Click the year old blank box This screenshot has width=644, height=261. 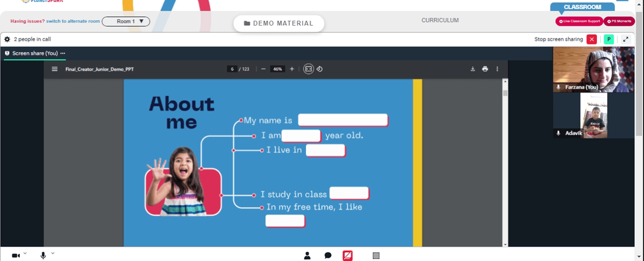(301, 136)
